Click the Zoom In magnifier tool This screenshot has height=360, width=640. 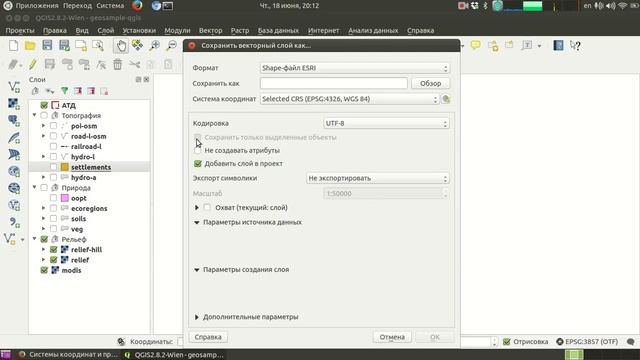(155, 45)
